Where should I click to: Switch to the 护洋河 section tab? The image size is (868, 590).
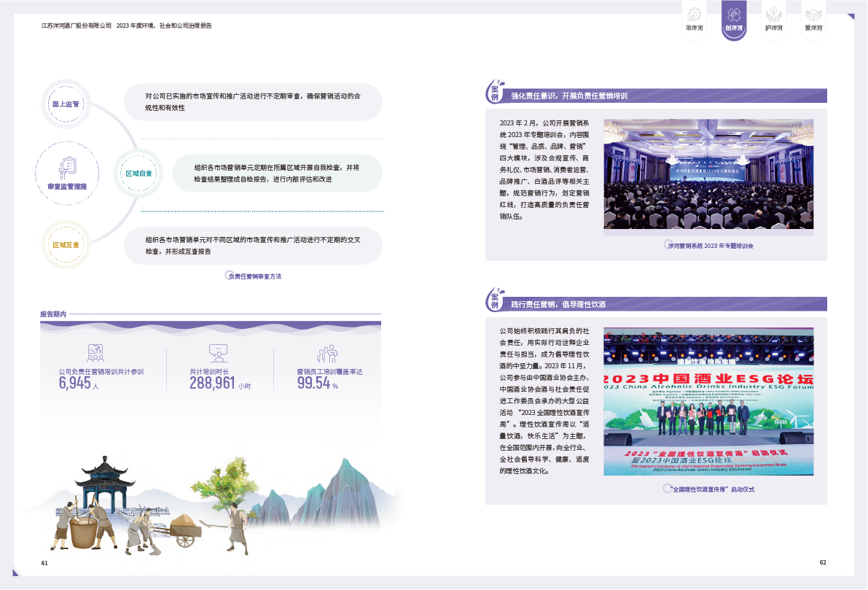click(x=773, y=20)
